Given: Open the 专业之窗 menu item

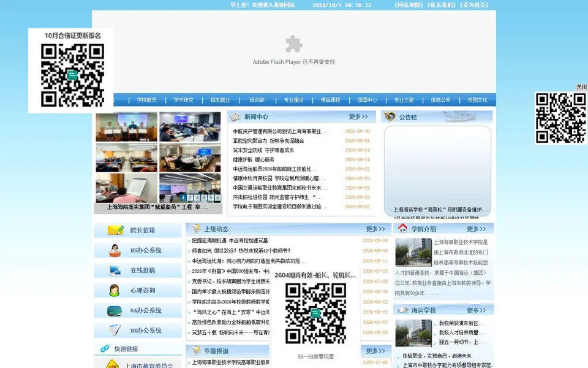Looking at the screenshot, I should pos(404,100).
